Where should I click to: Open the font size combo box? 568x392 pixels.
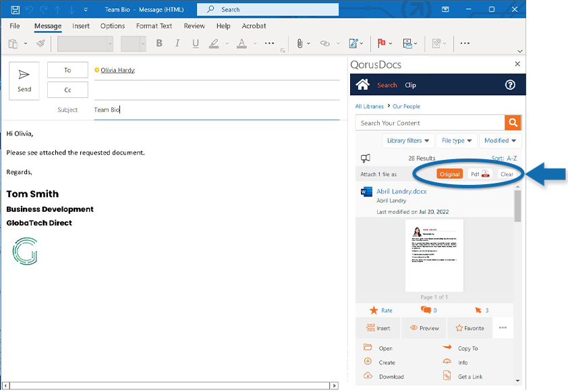point(134,43)
